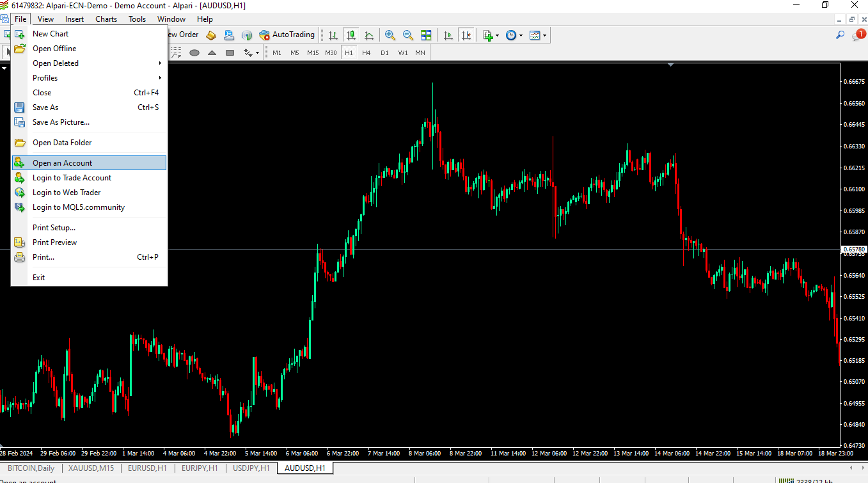Image resolution: width=868 pixels, height=483 pixels.
Task: Select the triangle drawing tool
Action: pyautogui.click(x=212, y=52)
